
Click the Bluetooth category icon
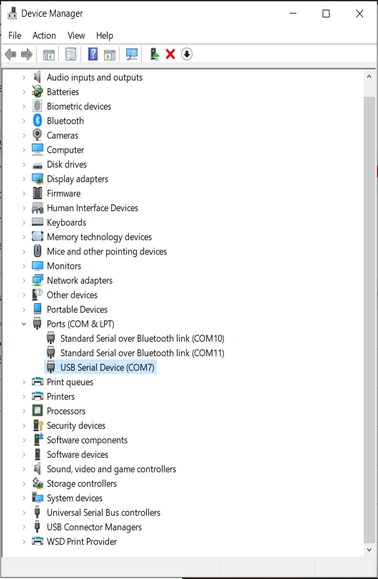37,121
